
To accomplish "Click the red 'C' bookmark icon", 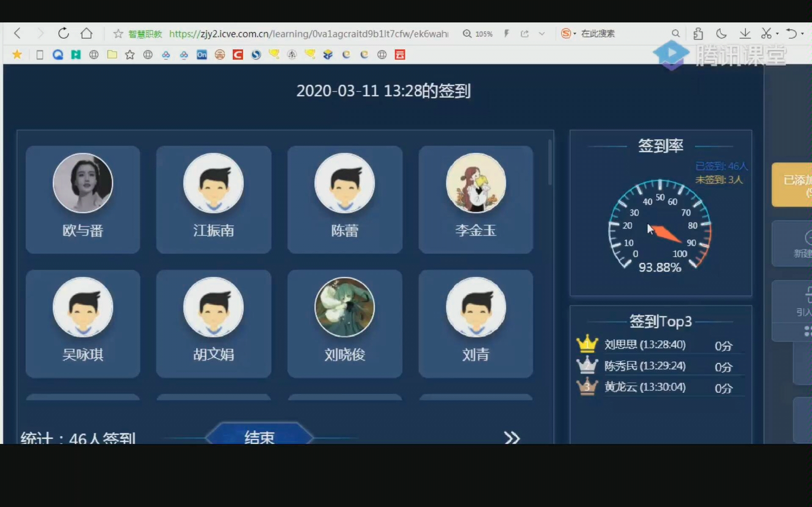I will point(238,55).
